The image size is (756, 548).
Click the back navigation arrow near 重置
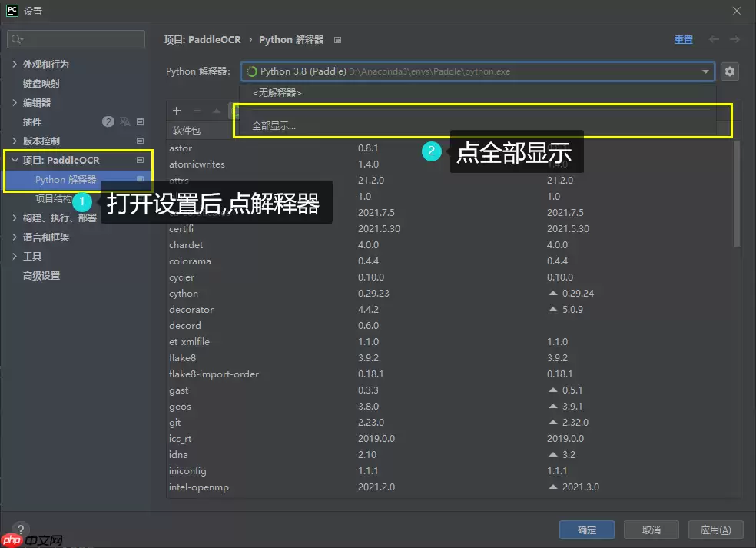pos(712,38)
